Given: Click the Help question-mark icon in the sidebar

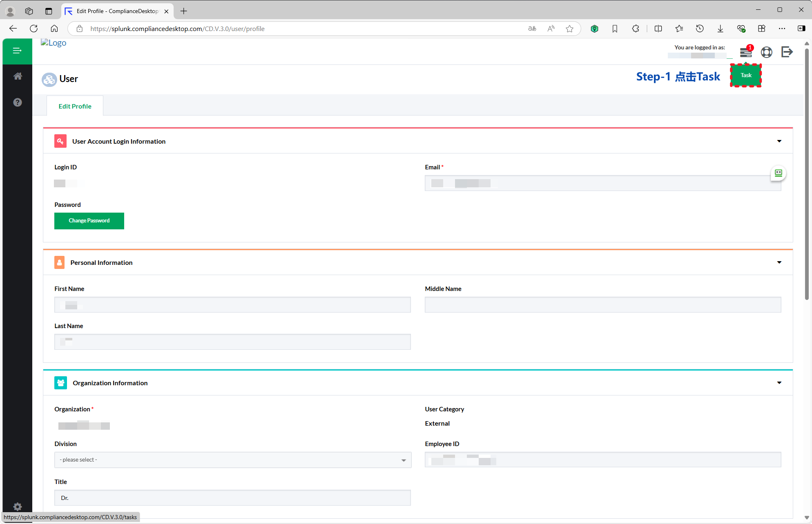Looking at the screenshot, I should [17, 102].
